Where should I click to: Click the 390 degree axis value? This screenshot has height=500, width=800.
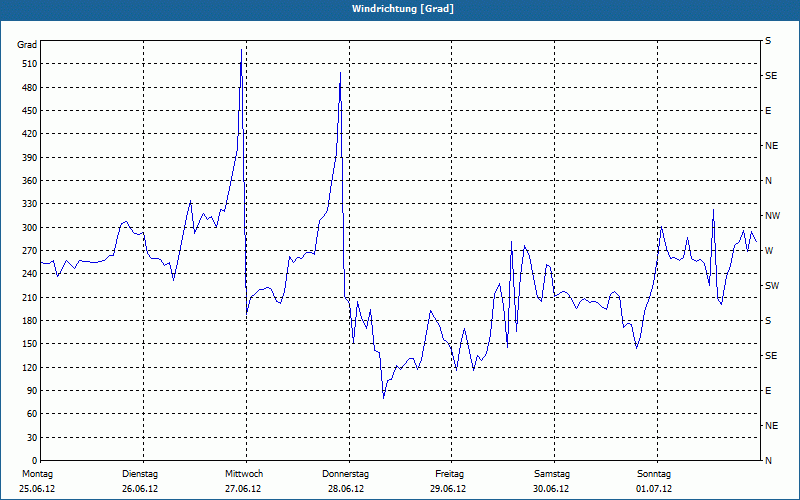(30, 158)
